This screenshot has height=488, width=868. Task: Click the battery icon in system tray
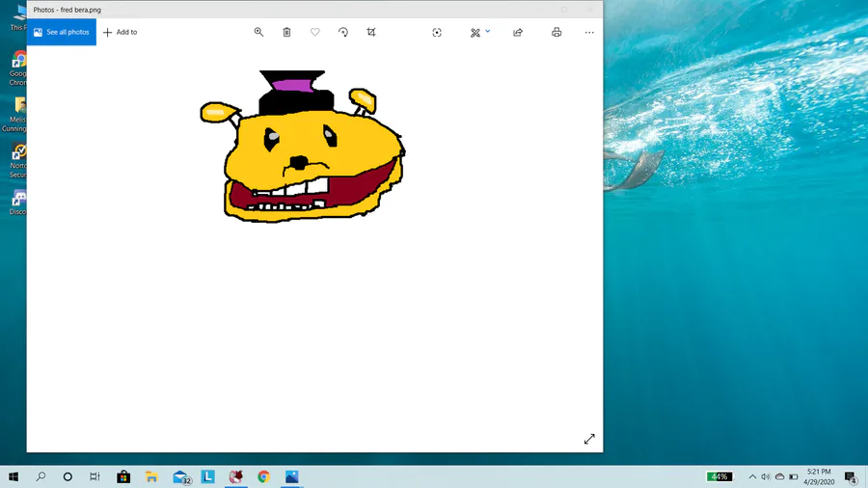[x=794, y=476]
